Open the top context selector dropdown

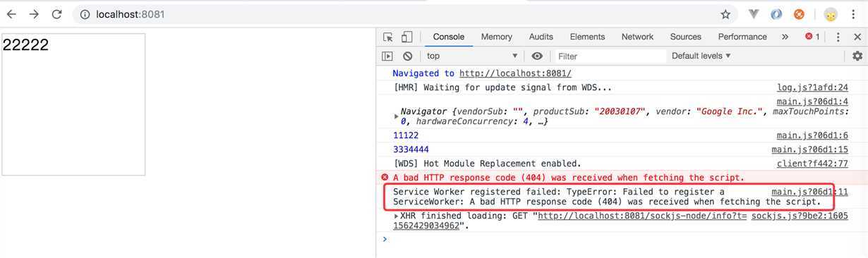(472, 56)
